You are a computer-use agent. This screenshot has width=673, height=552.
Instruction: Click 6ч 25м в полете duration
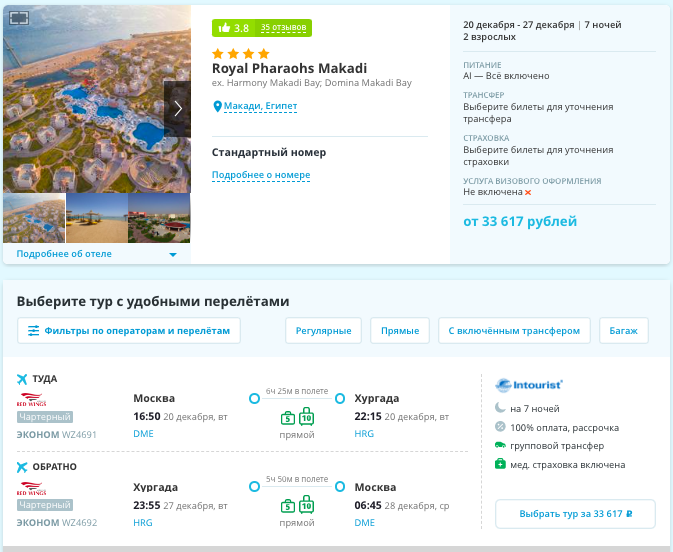tap(297, 391)
